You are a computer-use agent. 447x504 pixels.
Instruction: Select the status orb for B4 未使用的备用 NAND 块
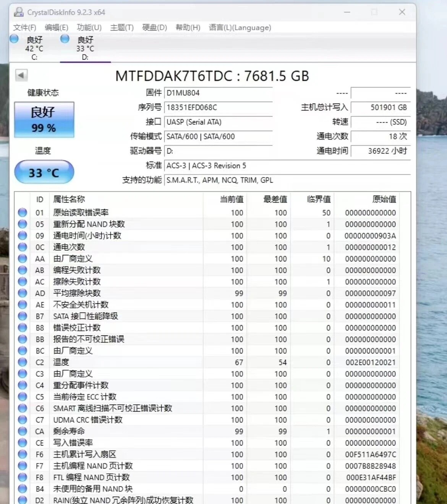click(x=23, y=489)
